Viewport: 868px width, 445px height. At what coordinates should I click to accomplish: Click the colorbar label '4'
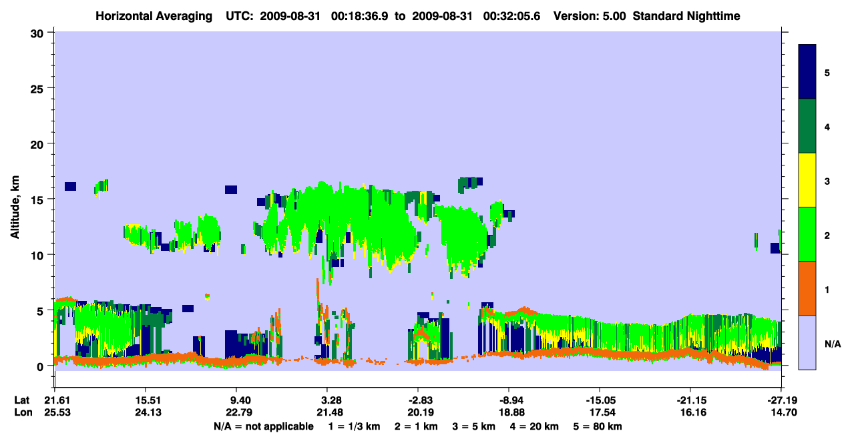point(827,127)
